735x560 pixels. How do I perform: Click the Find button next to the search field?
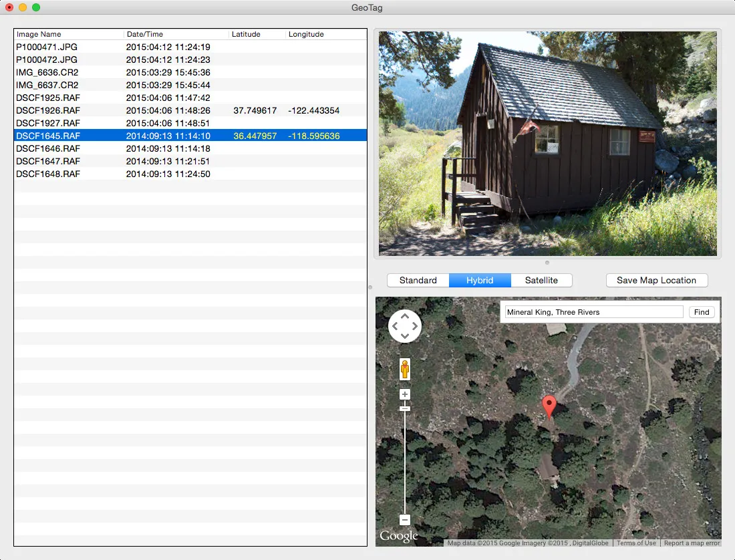(x=701, y=311)
